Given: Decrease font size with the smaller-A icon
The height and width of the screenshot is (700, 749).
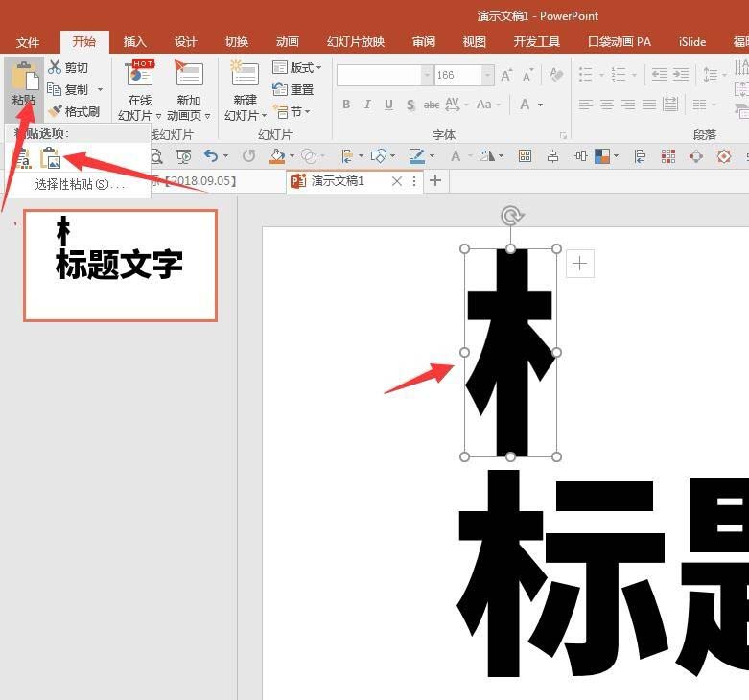Looking at the screenshot, I should [527, 75].
